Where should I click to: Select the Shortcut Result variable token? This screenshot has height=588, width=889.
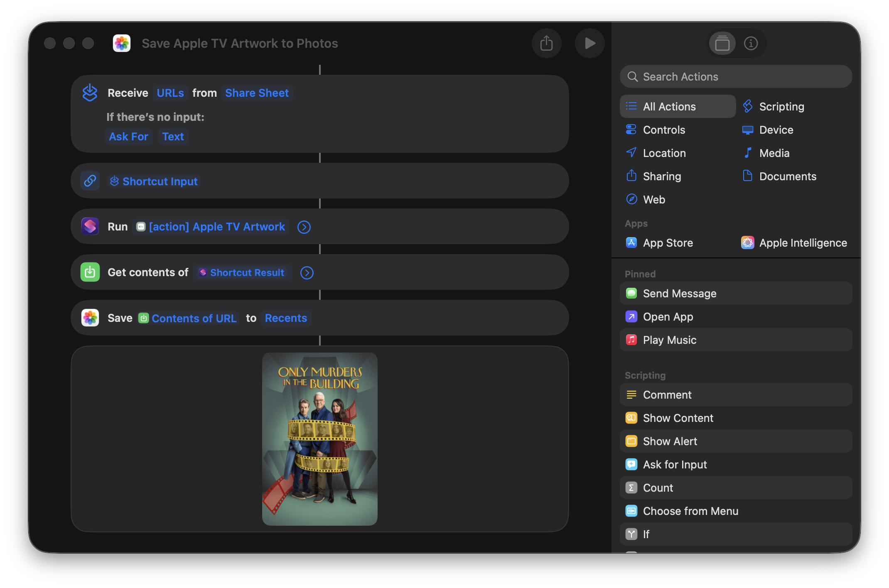tap(242, 272)
